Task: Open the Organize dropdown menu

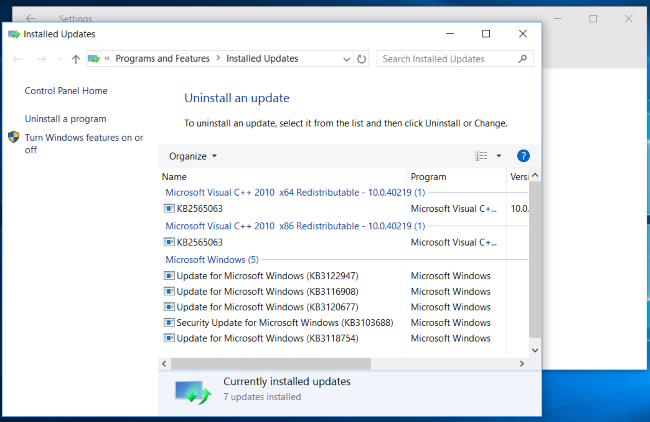Action: click(193, 156)
